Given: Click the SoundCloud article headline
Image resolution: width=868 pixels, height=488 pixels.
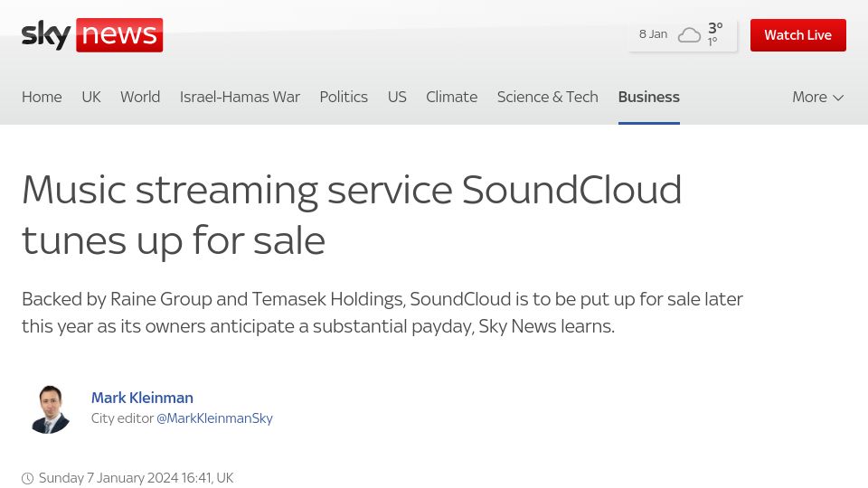Looking at the screenshot, I should 352,215.
